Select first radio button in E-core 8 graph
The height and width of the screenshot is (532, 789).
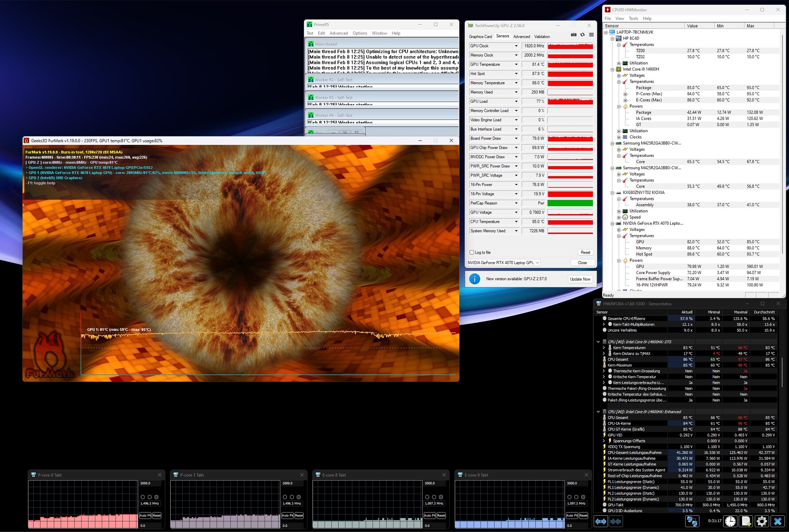(427, 497)
